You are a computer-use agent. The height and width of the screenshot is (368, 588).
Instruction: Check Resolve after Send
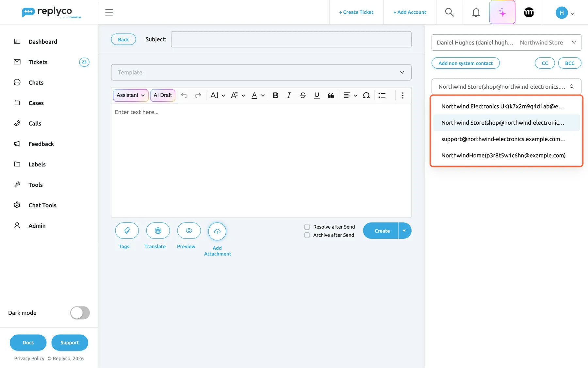tap(307, 227)
